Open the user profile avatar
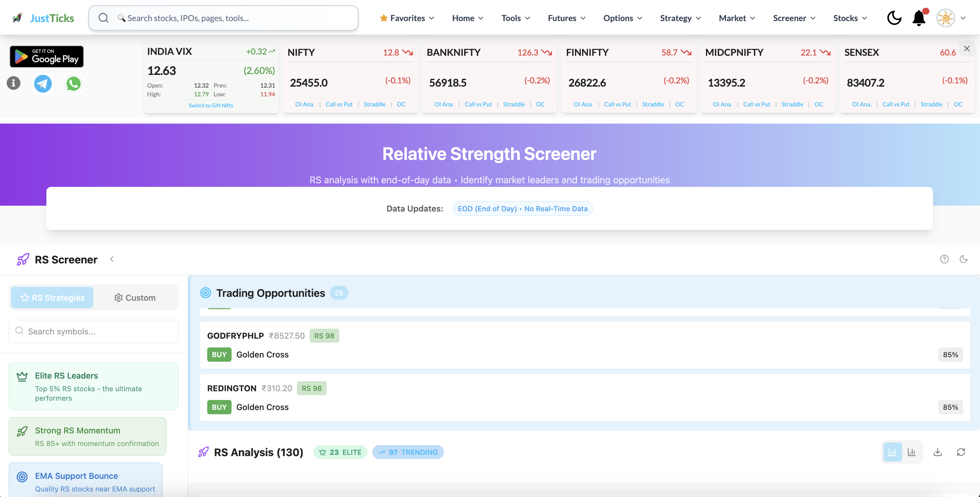The height and width of the screenshot is (497, 980). (x=945, y=18)
